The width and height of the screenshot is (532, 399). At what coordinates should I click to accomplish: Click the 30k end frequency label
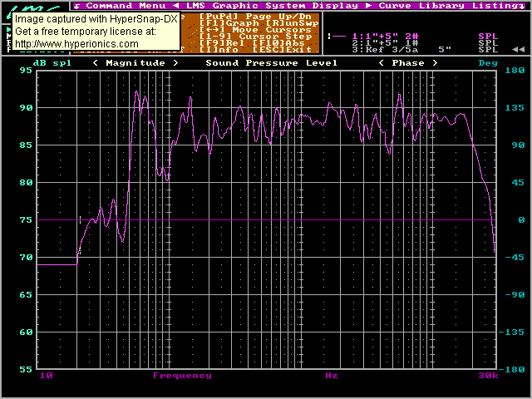(x=488, y=376)
